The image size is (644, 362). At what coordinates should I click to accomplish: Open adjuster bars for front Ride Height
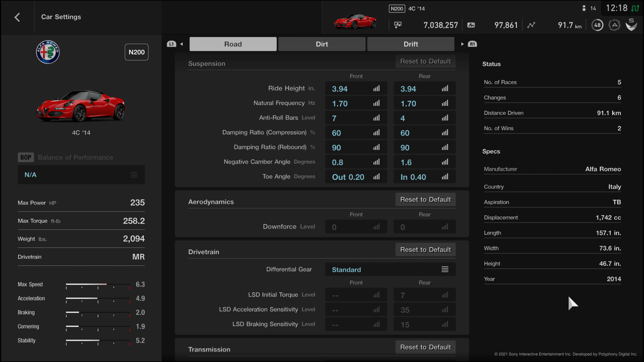(x=377, y=88)
